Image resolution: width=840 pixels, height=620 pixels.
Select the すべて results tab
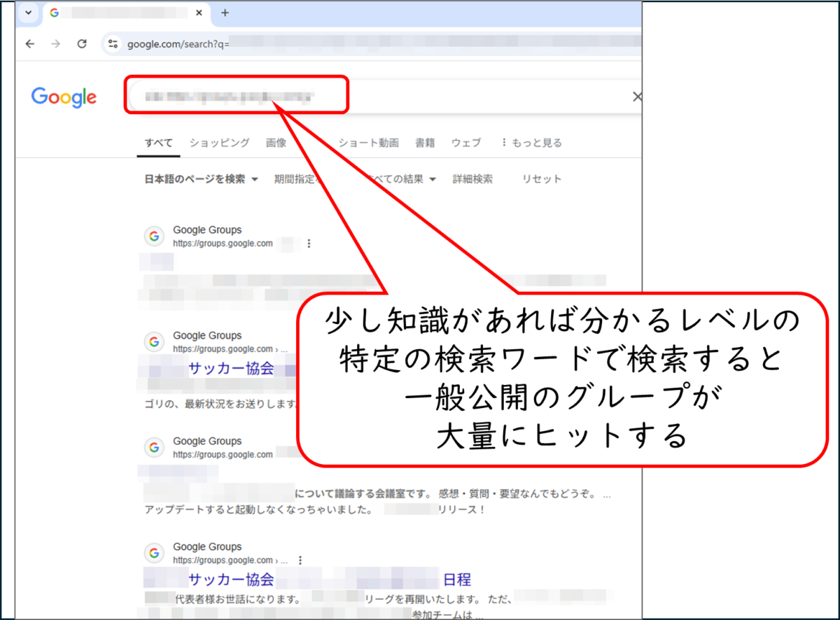(158, 143)
